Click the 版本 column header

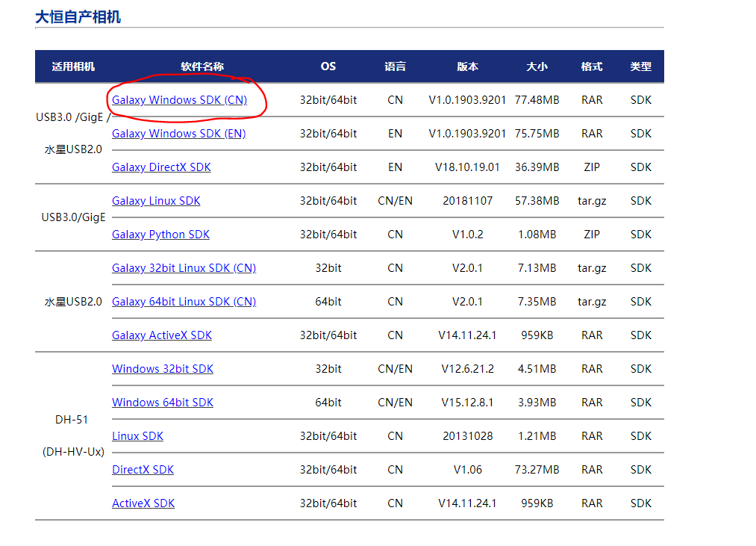pyautogui.click(x=468, y=66)
